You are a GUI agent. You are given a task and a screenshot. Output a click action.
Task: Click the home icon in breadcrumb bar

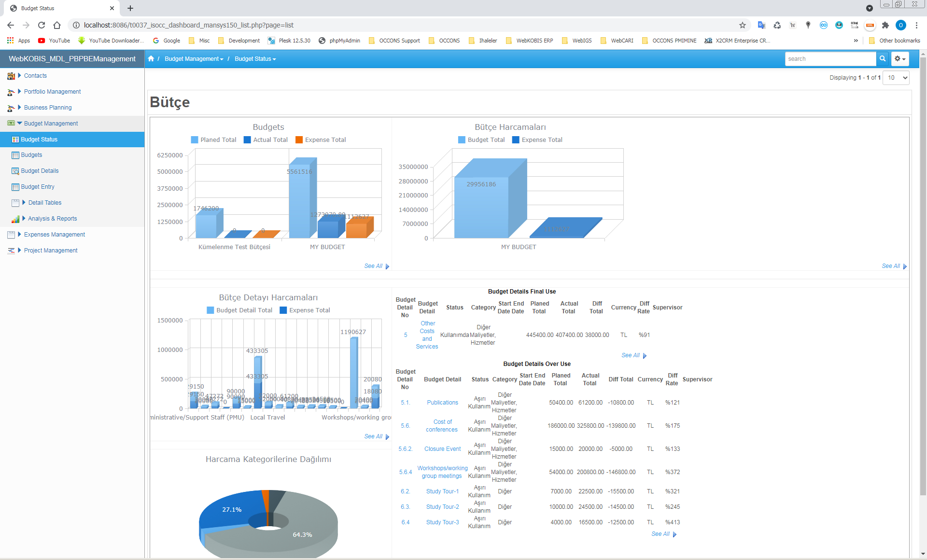[151, 58]
